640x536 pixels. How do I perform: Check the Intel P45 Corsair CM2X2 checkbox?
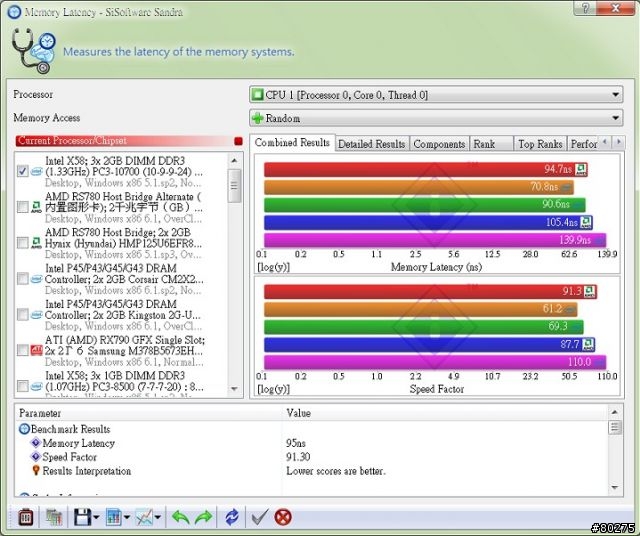point(22,278)
